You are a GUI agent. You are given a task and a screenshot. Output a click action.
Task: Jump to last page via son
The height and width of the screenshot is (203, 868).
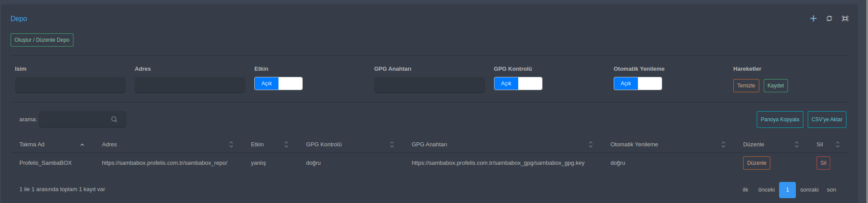(831, 190)
